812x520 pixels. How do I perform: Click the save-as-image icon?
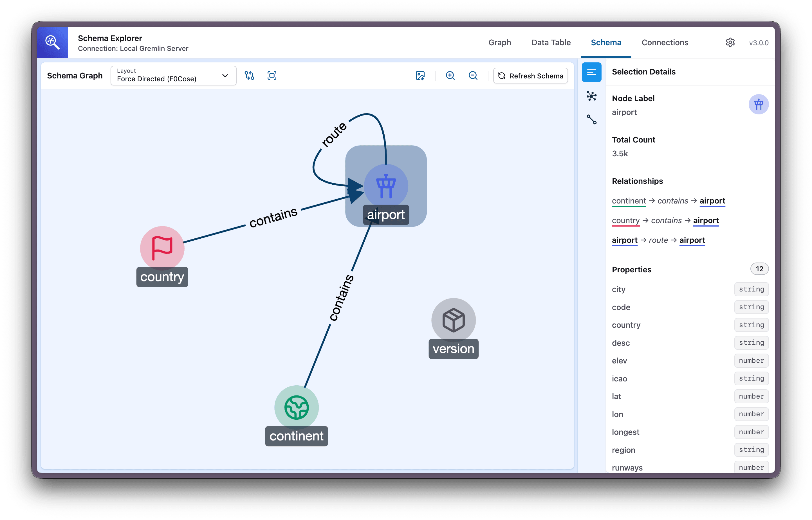point(420,76)
